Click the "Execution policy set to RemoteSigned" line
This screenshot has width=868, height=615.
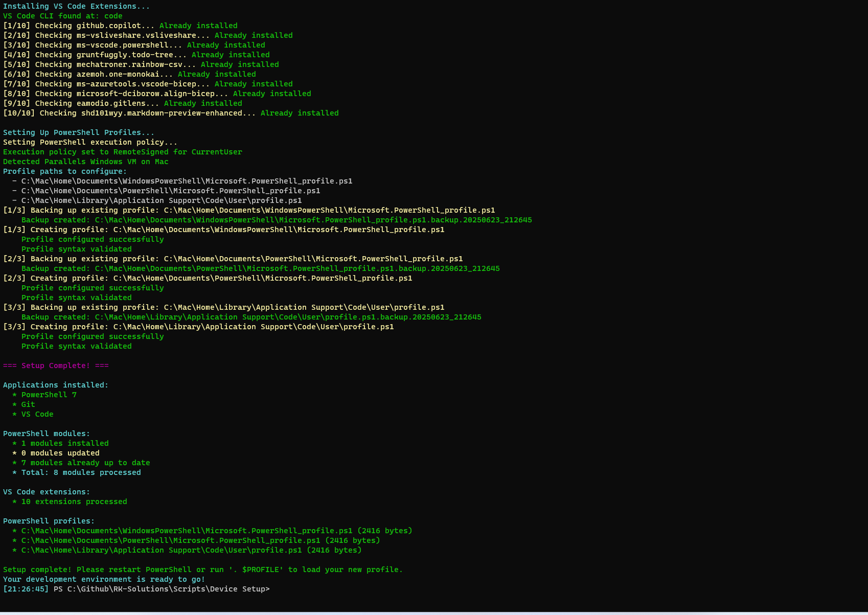(x=122, y=152)
